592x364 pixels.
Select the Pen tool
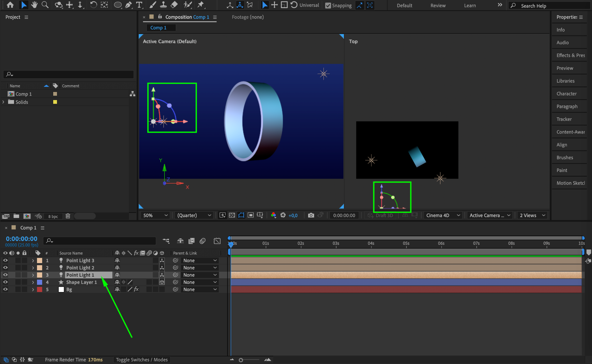[x=128, y=5]
